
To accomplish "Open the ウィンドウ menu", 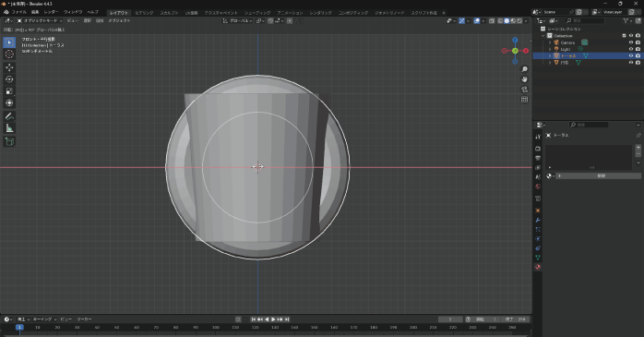I will point(73,12).
